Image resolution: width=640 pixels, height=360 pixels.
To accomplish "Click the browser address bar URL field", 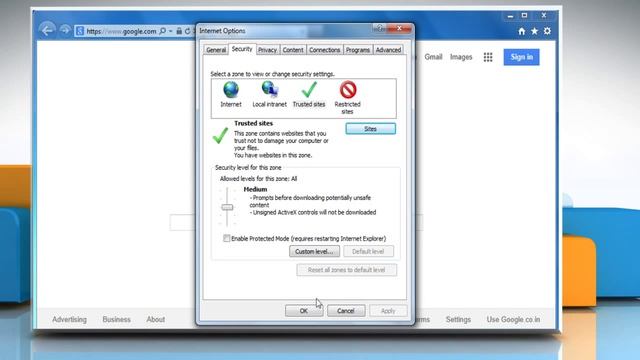I will 121,31.
